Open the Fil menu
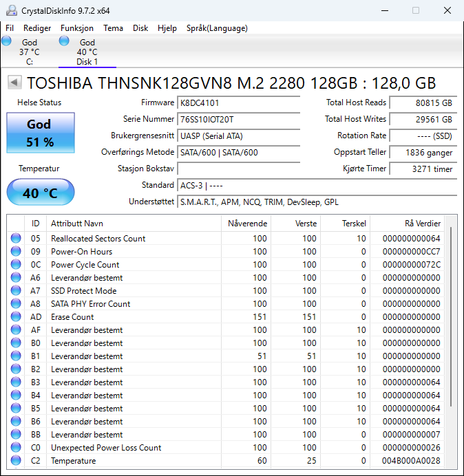Viewport: 464px width, 476px height. point(10,28)
